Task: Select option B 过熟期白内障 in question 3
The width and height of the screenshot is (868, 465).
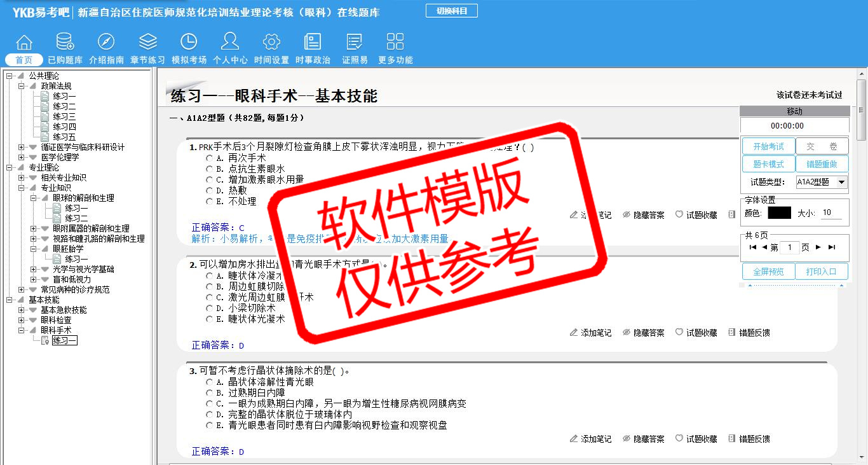Action: pyautogui.click(x=209, y=393)
